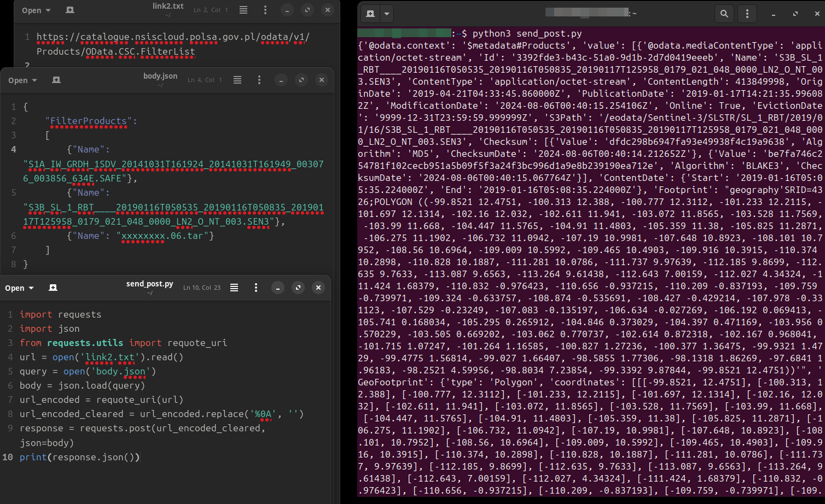Click the Ln 10, Col 23 button in send_post.py

pos(201,288)
